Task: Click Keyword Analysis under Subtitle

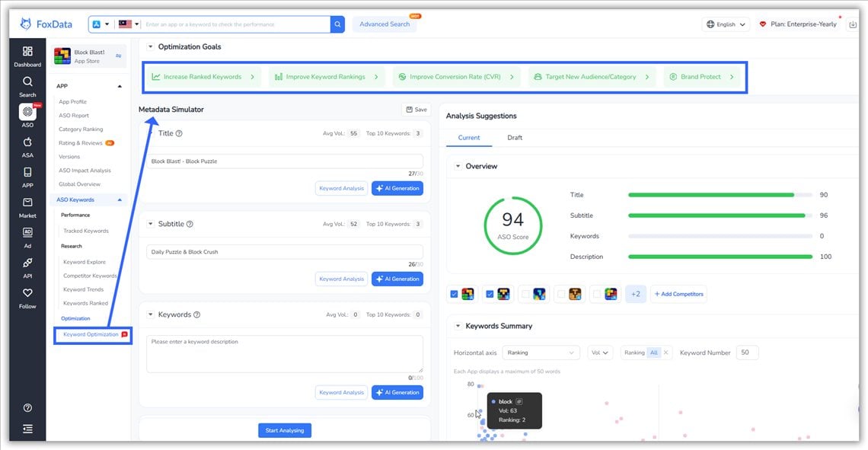Action: tap(342, 279)
